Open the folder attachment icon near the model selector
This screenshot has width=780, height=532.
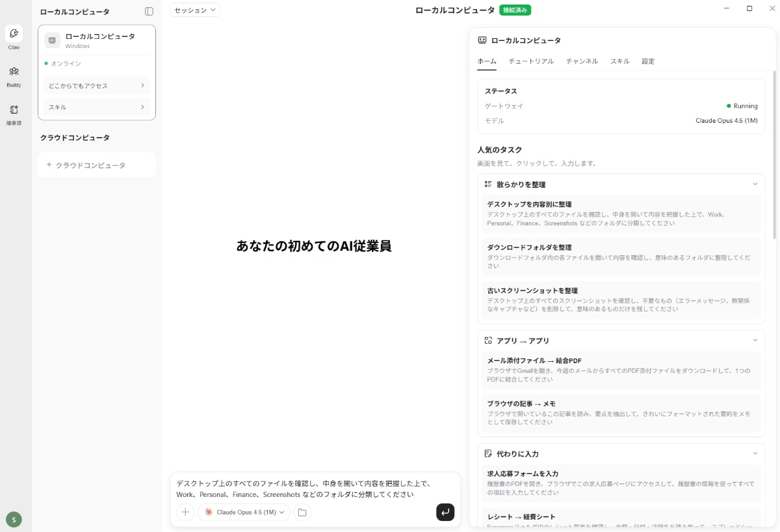point(302,512)
